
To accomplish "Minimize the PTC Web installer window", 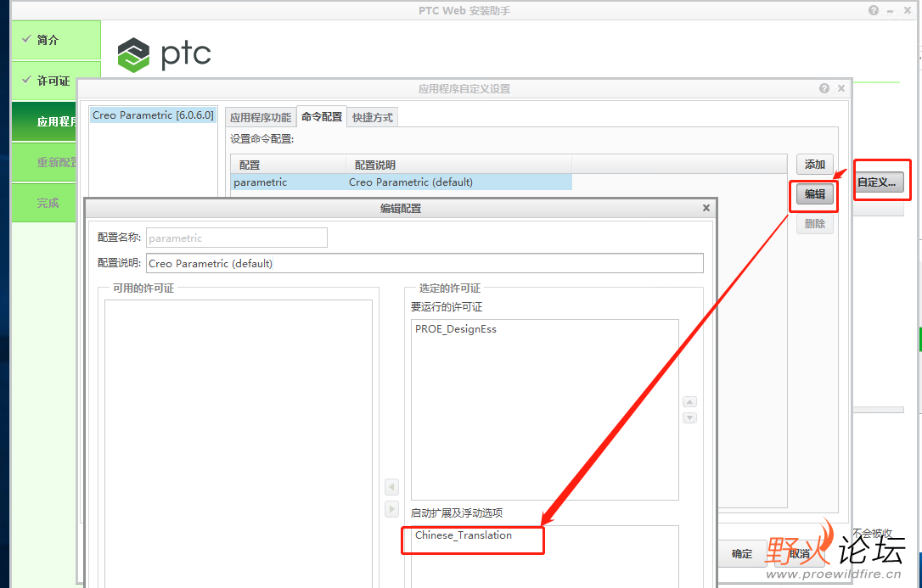I will 891,10.
